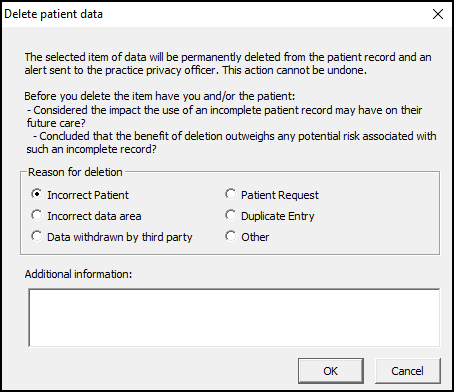This screenshot has width=454, height=392.
Task: Click the 'Data withdrawn by third party' label
Action: click(x=120, y=237)
